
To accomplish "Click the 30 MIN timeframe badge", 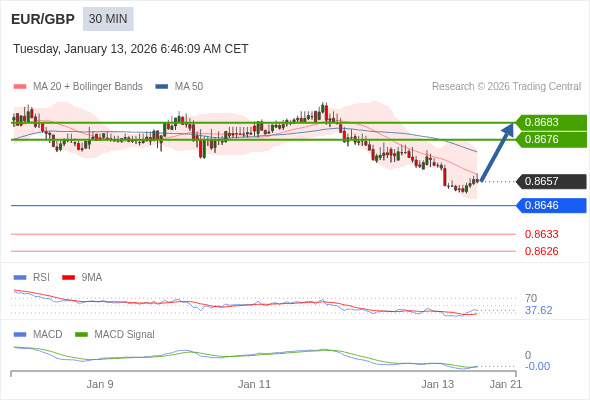I will click(108, 19).
